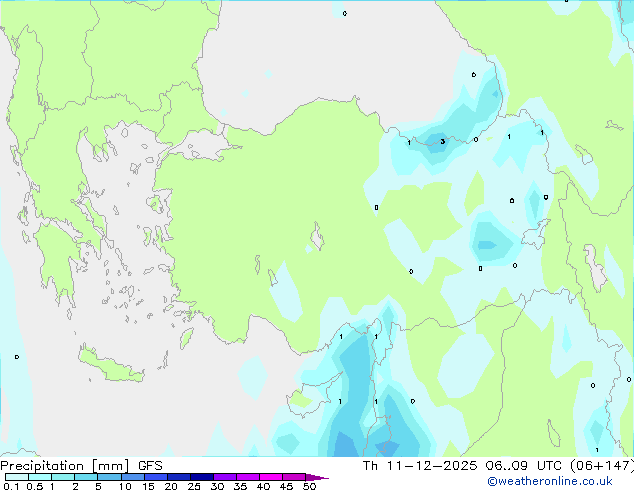Click the '25' legend scale label

pos(194,486)
